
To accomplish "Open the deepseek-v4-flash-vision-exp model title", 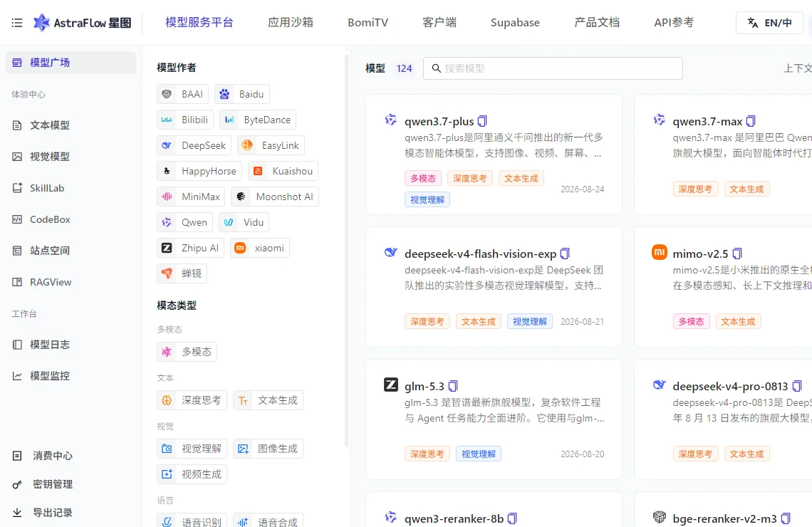I will 481,254.
